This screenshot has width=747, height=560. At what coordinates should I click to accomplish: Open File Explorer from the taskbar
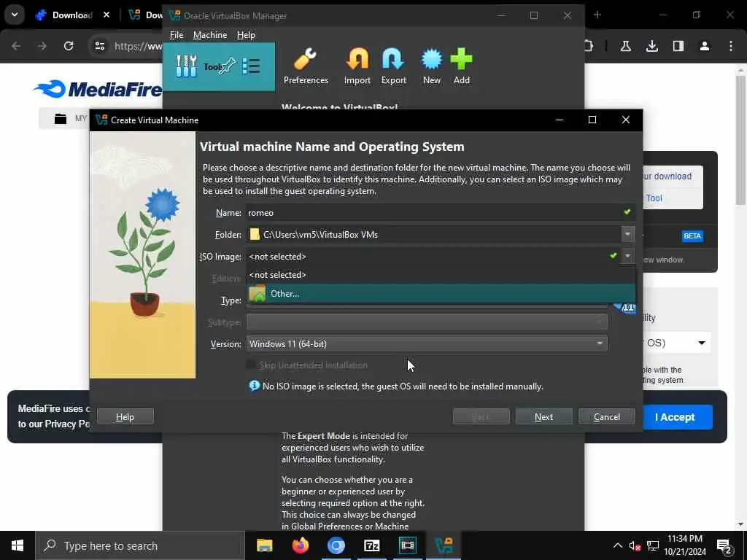pyautogui.click(x=264, y=545)
